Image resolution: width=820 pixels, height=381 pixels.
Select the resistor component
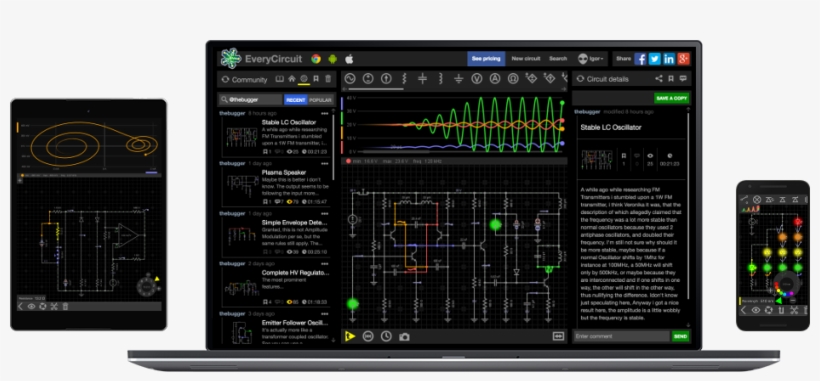pos(404,79)
